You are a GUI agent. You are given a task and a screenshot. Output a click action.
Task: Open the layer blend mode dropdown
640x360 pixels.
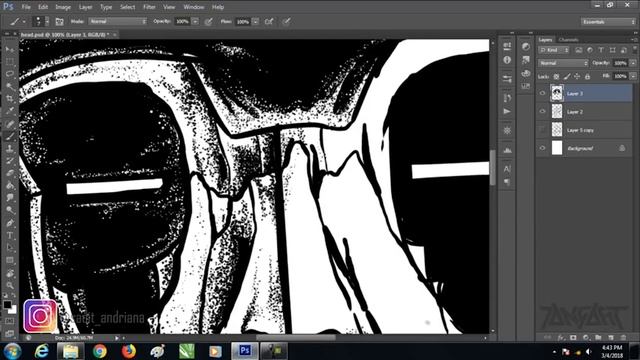click(563, 63)
